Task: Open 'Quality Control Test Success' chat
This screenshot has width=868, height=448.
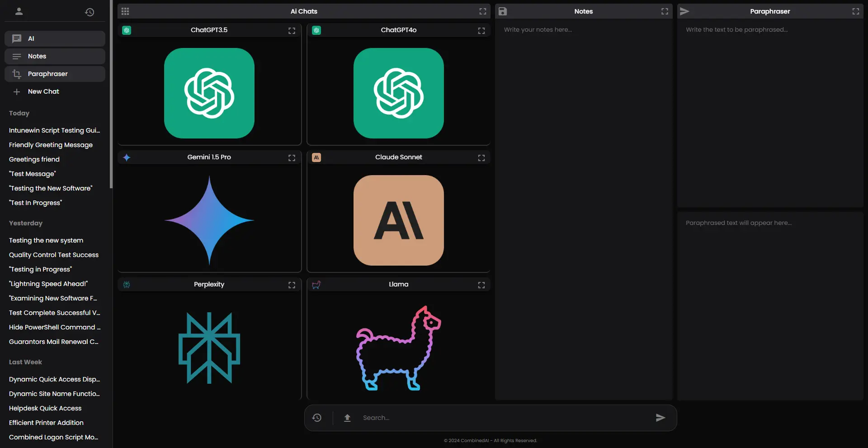Action: 54,255
